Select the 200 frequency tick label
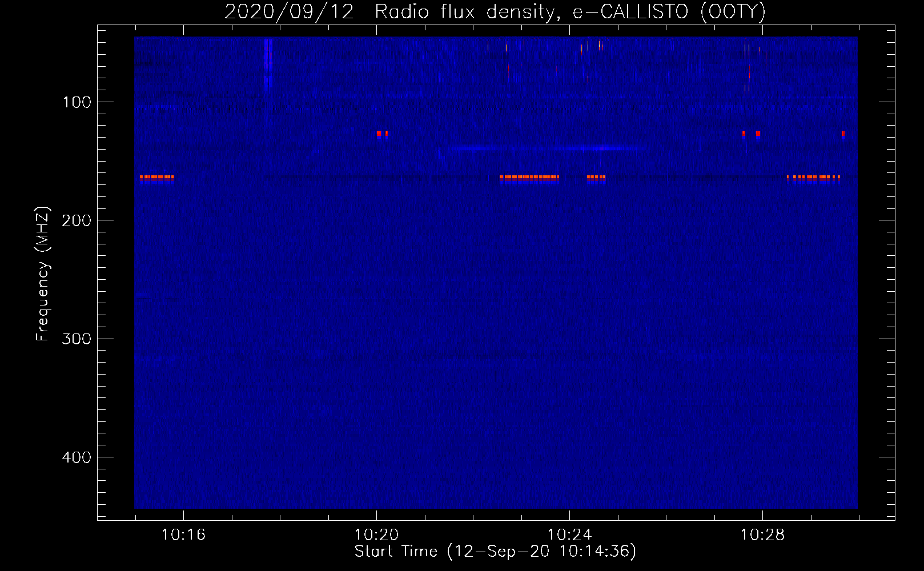Screen dimensions: 924x571 [x=77, y=220]
